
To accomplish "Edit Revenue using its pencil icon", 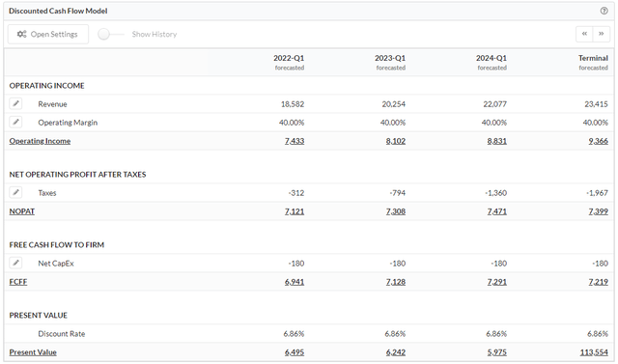I will tap(15, 103).
